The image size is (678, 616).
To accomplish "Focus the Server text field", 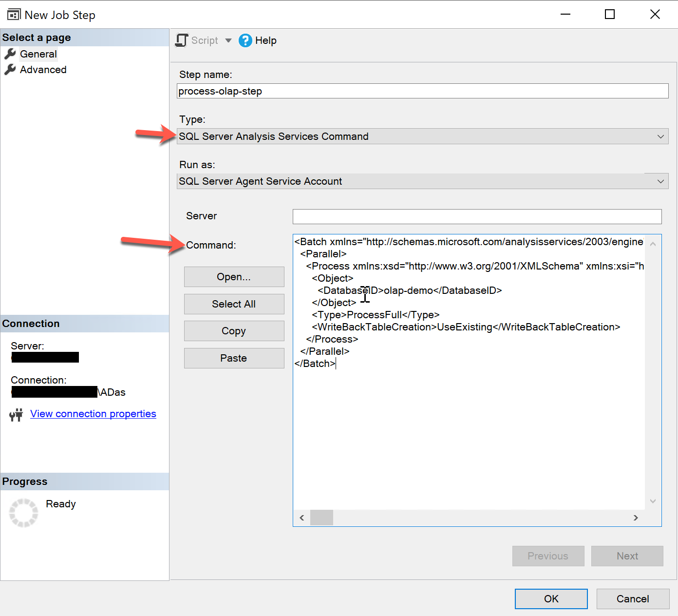I will [x=477, y=216].
